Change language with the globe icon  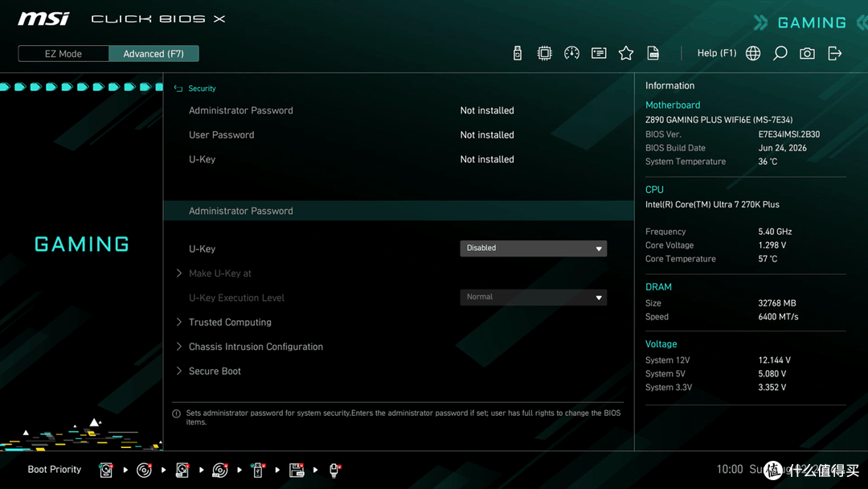pos(752,53)
